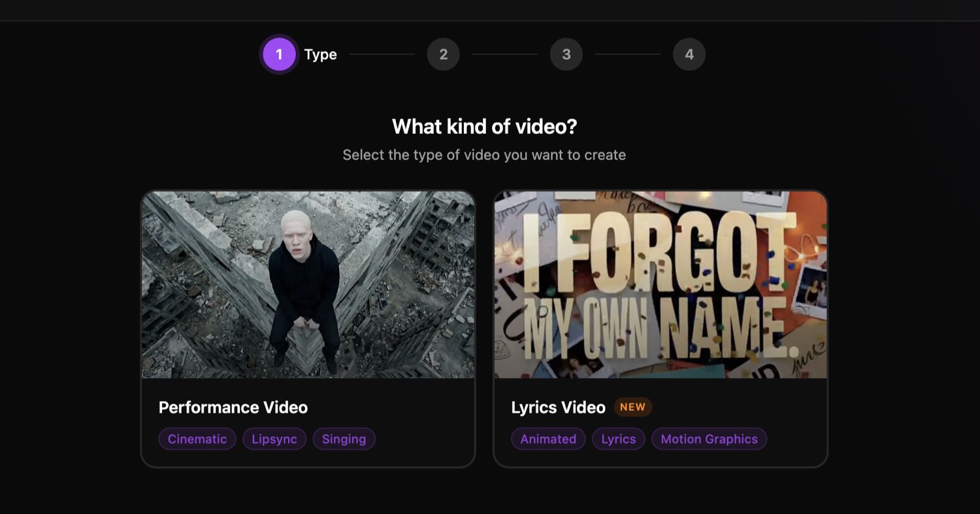This screenshot has width=980, height=514.
Task: Click the 'What kind of video?' heading
Action: click(x=485, y=127)
